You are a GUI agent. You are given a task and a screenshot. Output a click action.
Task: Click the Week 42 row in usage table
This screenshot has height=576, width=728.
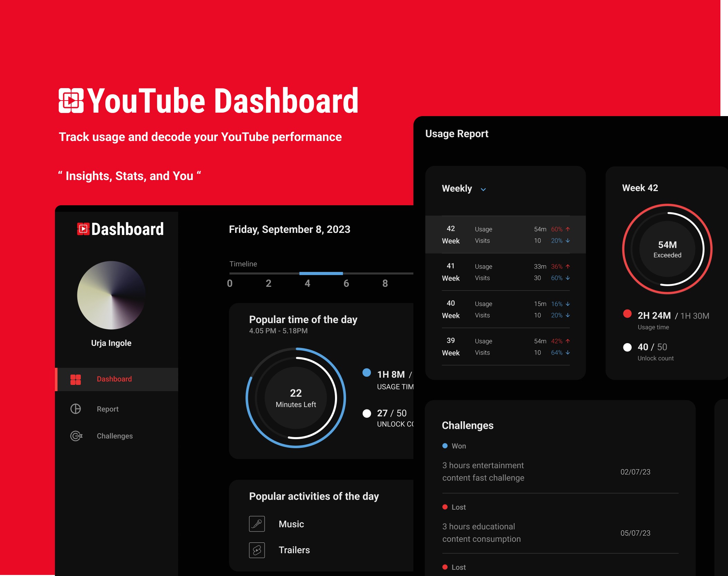tap(506, 235)
